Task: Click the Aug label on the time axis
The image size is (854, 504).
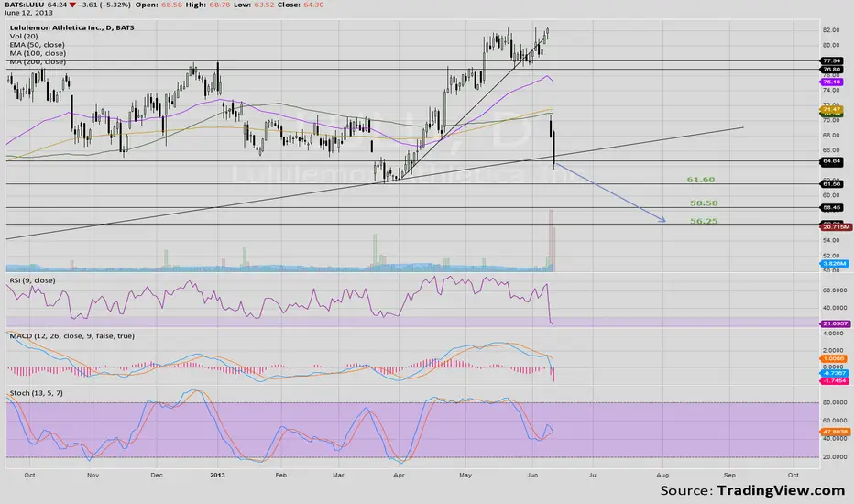Action: point(662,475)
